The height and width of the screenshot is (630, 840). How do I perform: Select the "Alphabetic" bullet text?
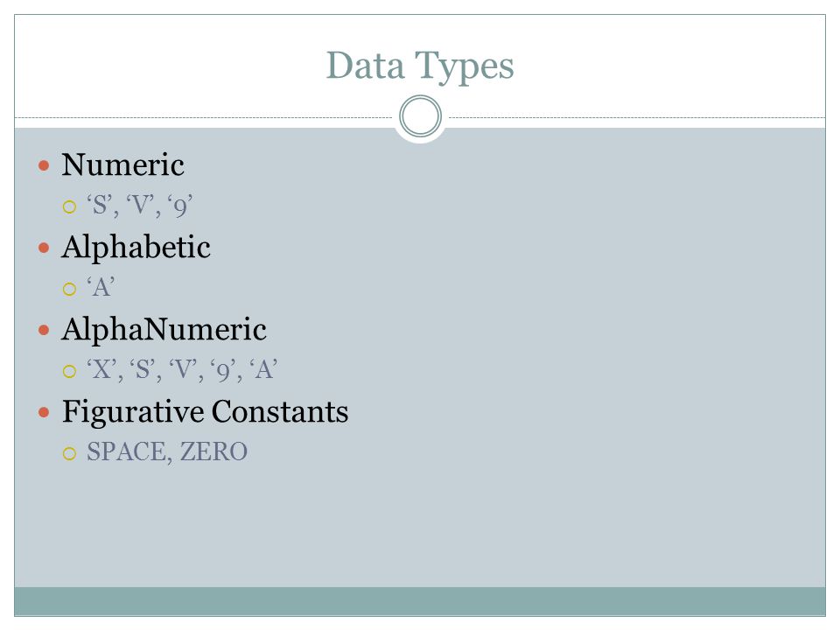coord(136,248)
